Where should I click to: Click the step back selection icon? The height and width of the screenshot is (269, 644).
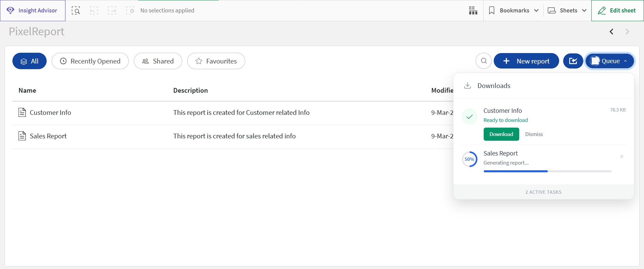[94, 11]
